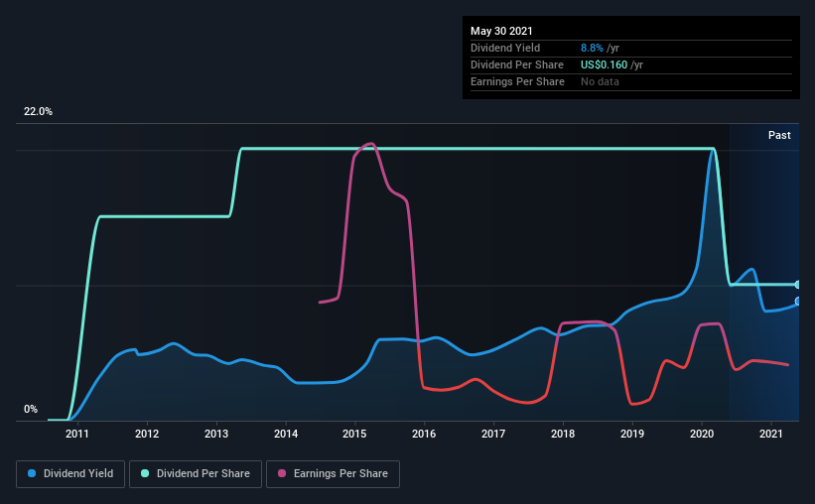815x504 pixels.
Task: Click the blue Dividend Yield legend dot
Action: tap(32, 473)
